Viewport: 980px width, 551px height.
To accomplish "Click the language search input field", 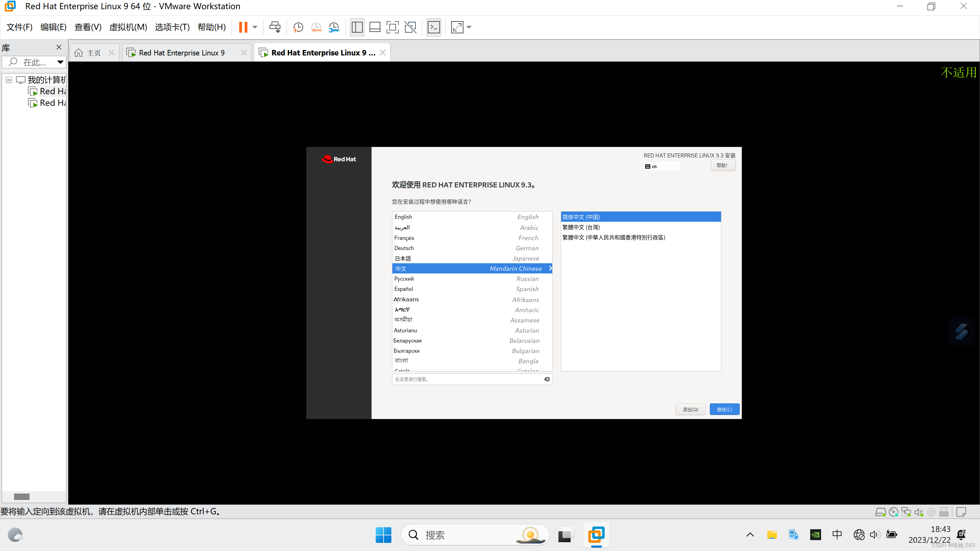I will 468,379.
